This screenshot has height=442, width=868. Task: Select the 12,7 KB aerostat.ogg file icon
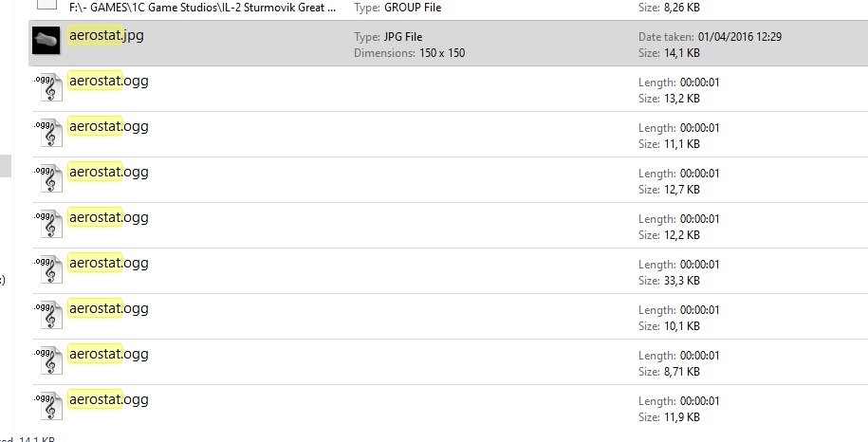(x=47, y=179)
